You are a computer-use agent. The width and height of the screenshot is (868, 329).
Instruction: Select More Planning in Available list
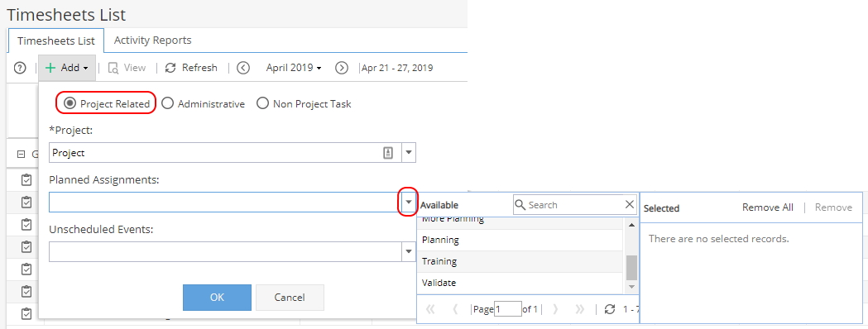point(520,223)
